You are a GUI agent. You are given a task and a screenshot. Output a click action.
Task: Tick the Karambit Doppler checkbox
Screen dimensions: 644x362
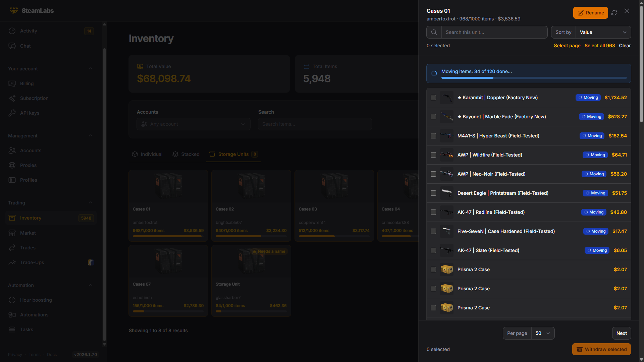coord(433,98)
